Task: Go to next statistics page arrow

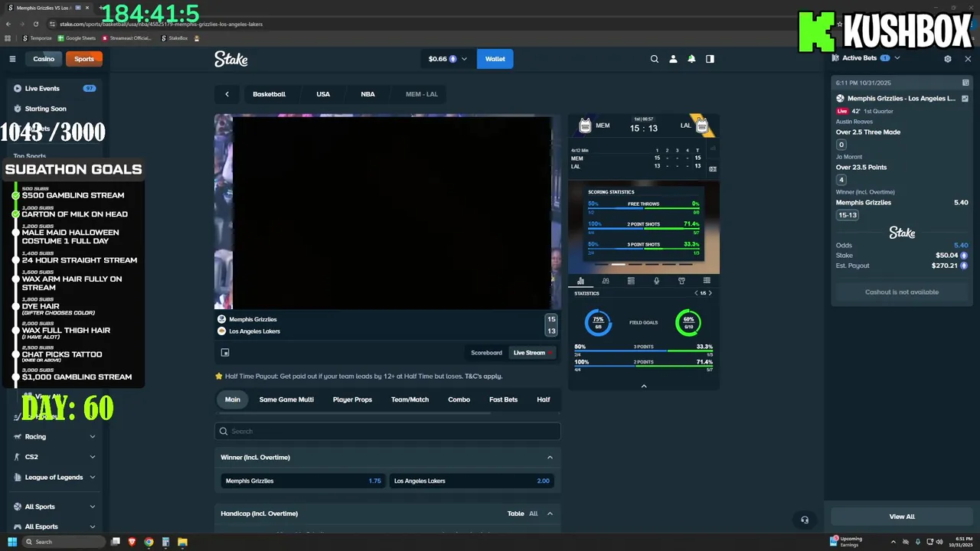Action: pyautogui.click(x=710, y=293)
